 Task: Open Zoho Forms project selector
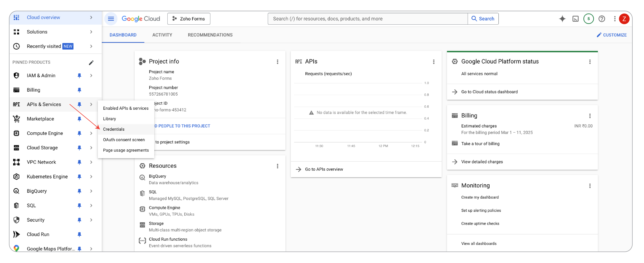[189, 19]
